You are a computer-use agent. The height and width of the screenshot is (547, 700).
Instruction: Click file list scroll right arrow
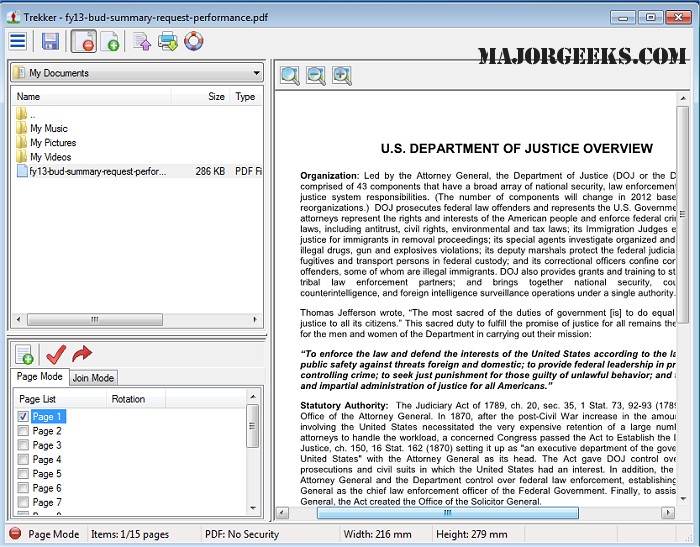point(255,320)
